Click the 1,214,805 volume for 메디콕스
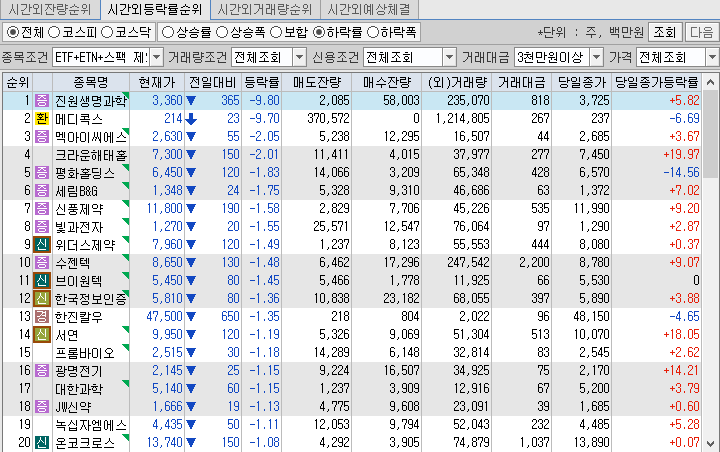 pos(462,119)
